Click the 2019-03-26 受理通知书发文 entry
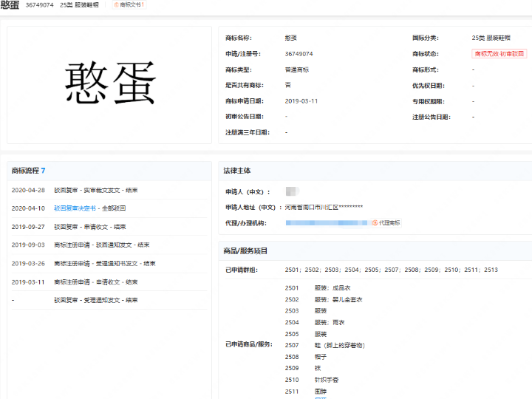This screenshot has width=532, height=399. [109, 263]
